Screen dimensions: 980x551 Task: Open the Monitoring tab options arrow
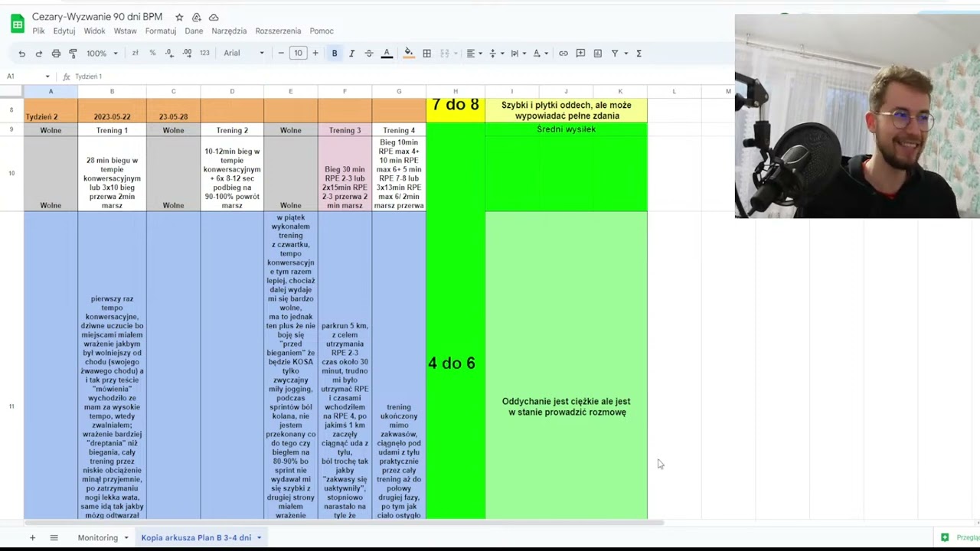pos(126,538)
